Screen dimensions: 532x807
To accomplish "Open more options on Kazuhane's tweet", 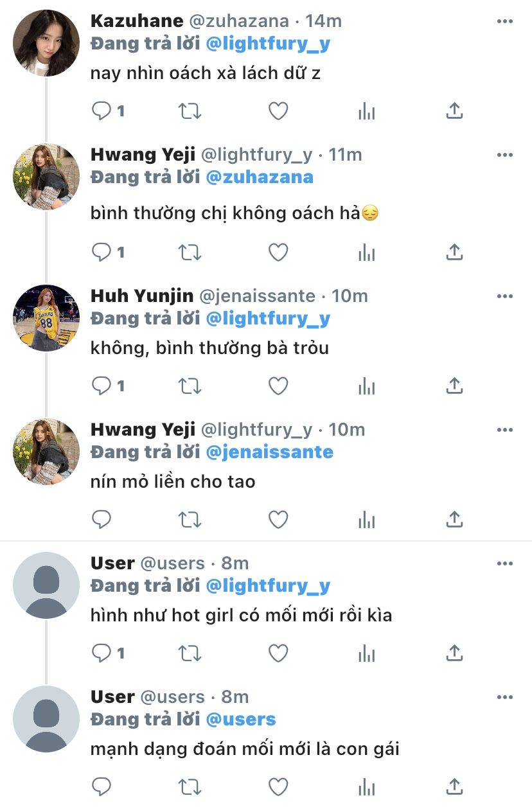I will click(x=505, y=22).
